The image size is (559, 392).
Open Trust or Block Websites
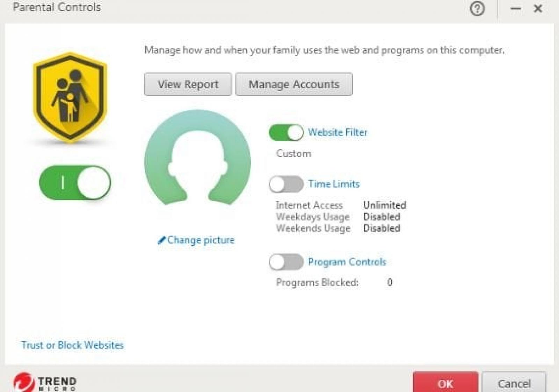72,345
